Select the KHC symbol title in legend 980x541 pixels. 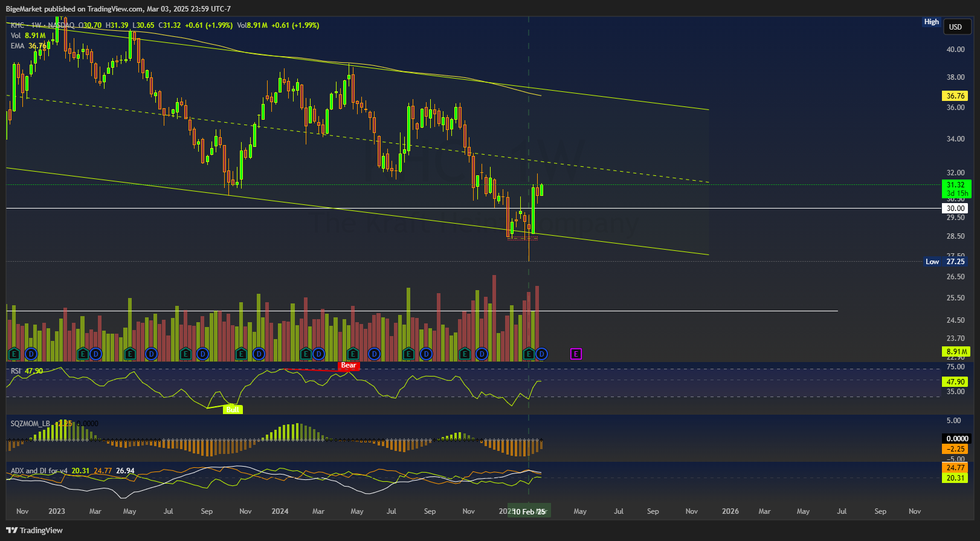(x=18, y=25)
